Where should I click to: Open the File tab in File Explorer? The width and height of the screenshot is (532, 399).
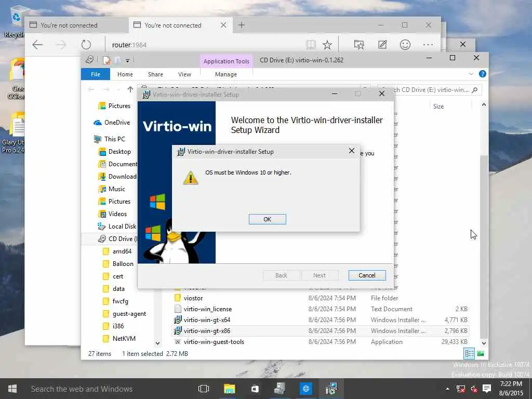tap(96, 74)
